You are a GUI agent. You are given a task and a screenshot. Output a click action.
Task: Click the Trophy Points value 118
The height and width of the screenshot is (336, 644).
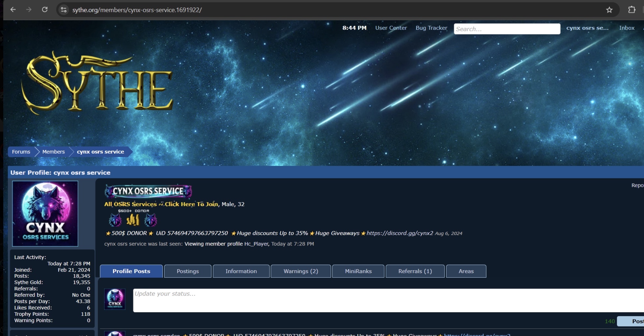86,314
